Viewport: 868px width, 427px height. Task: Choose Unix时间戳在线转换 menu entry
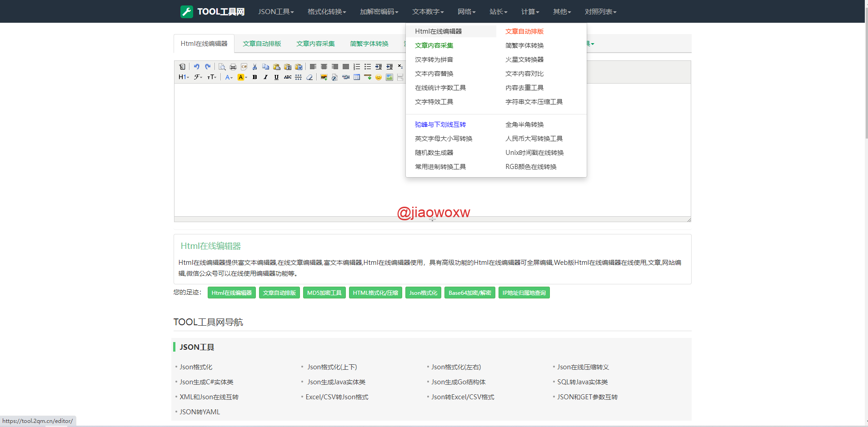coord(534,153)
